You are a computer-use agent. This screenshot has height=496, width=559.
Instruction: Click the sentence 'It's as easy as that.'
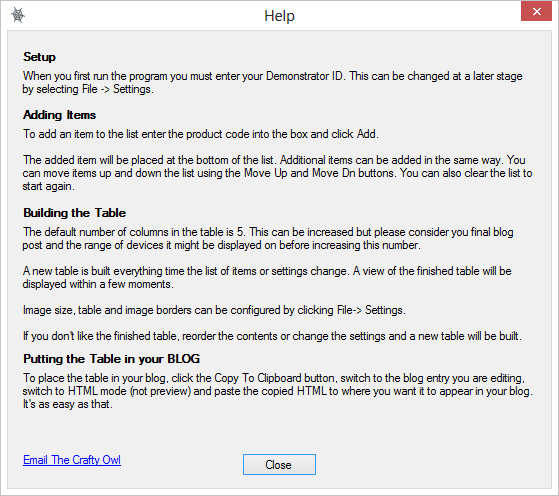pyautogui.click(x=68, y=404)
